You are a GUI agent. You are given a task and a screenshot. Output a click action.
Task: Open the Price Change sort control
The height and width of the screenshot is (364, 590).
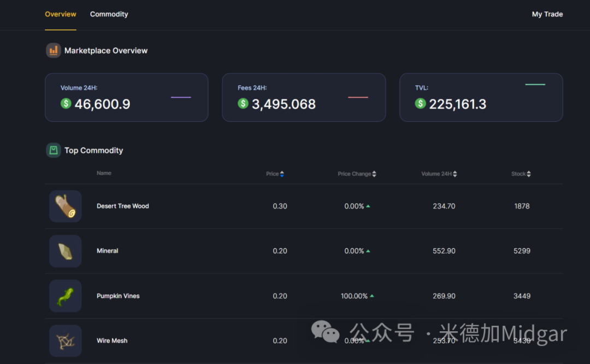(374, 174)
